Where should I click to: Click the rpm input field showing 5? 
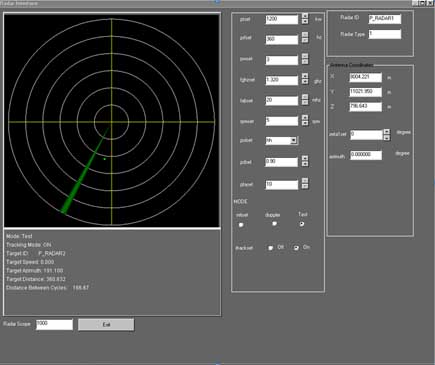tap(282, 121)
